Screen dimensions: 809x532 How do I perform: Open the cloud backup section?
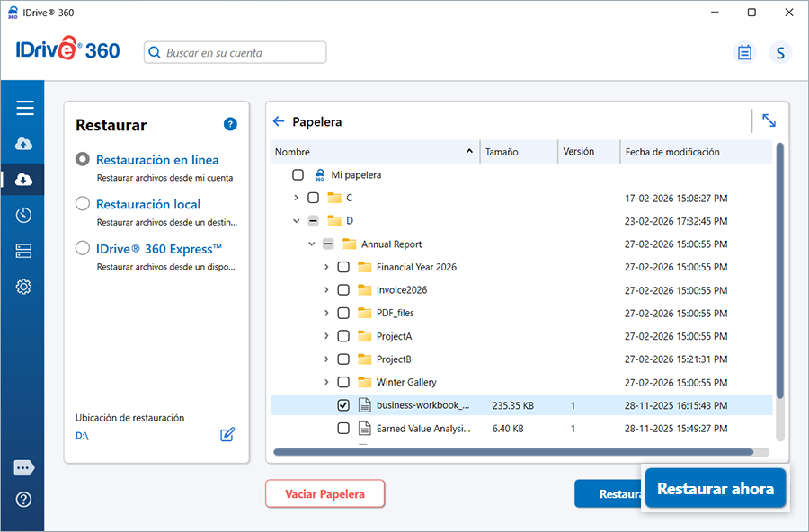[24, 144]
